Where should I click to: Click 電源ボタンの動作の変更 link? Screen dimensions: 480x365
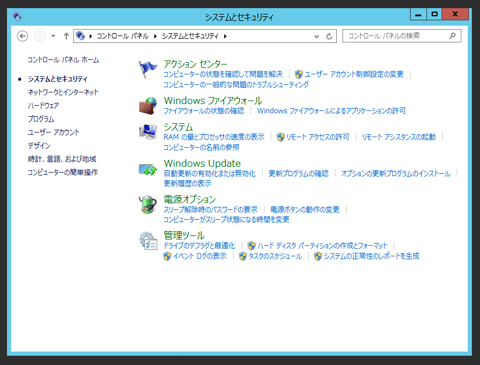pos(305,210)
